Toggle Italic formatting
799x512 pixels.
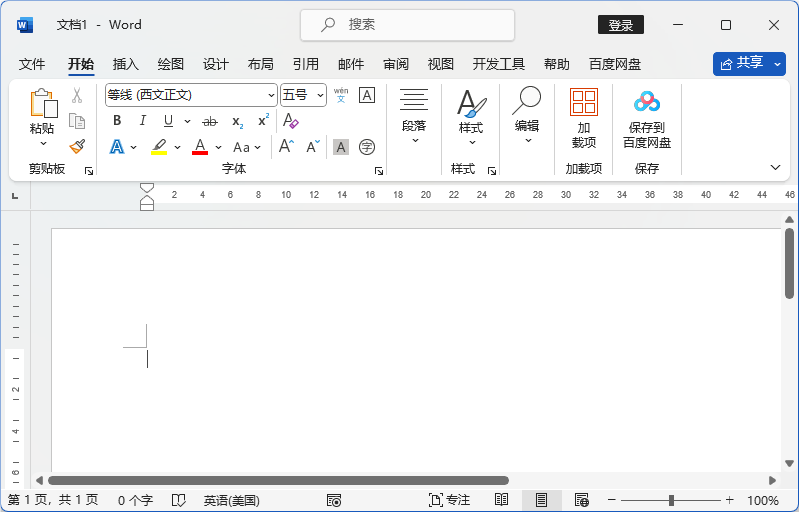click(142, 121)
